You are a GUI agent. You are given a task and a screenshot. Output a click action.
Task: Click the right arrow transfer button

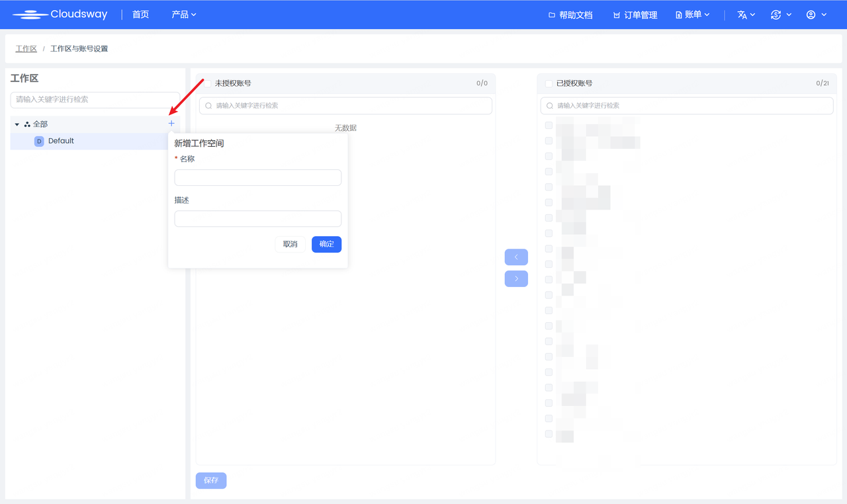(516, 278)
